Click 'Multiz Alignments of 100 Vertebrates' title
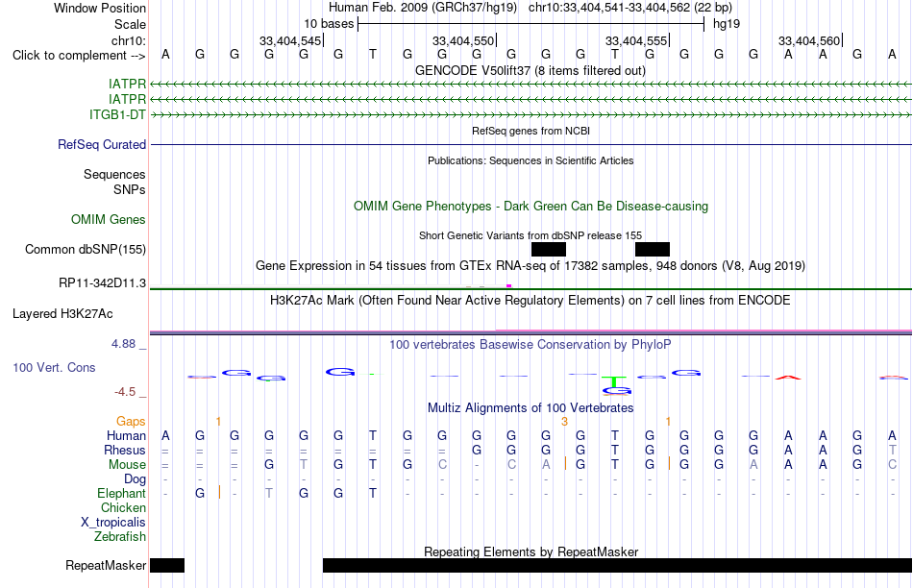The width and height of the screenshot is (913, 588). point(531,407)
